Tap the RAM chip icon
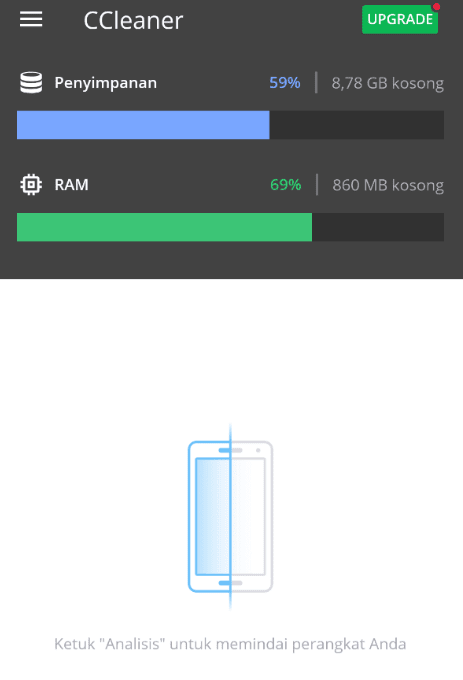The height and width of the screenshot is (680, 463). (31, 185)
